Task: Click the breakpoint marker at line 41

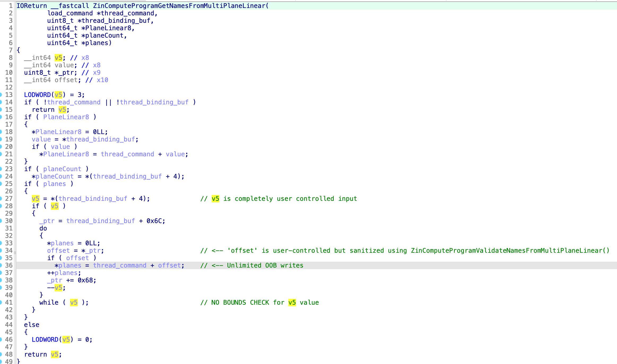Action: click(1, 303)
